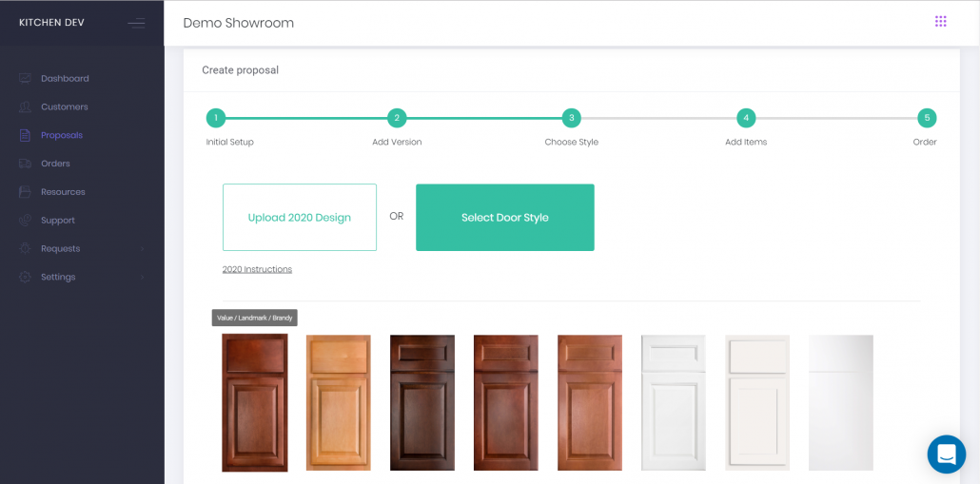Click the Support headset icon
The width and height of the screenshot is (980, 484).
pyautogui.click(x=25, y=220)
